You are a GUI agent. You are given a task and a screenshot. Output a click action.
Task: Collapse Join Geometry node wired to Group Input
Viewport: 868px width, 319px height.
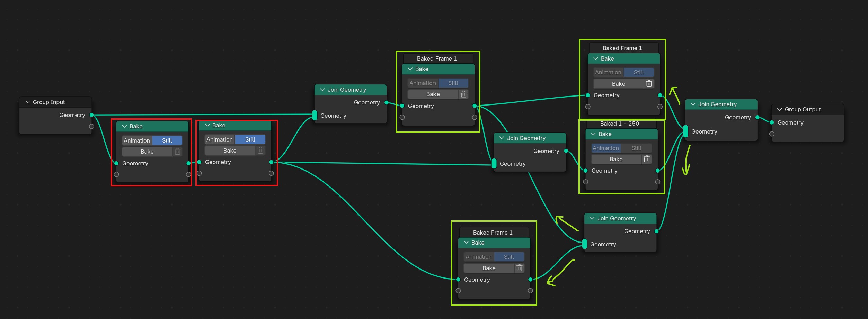click(x=322, y=90)
